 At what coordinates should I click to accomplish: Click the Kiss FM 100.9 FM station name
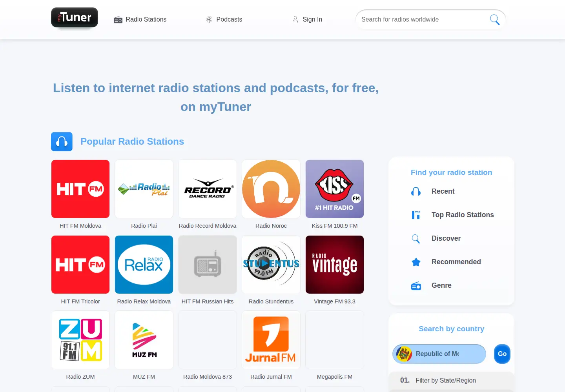(335, 226)
